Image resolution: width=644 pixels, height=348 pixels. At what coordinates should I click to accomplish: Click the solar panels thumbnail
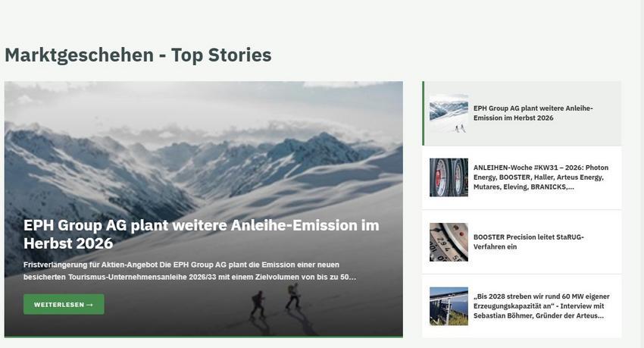tap(449, 306)
